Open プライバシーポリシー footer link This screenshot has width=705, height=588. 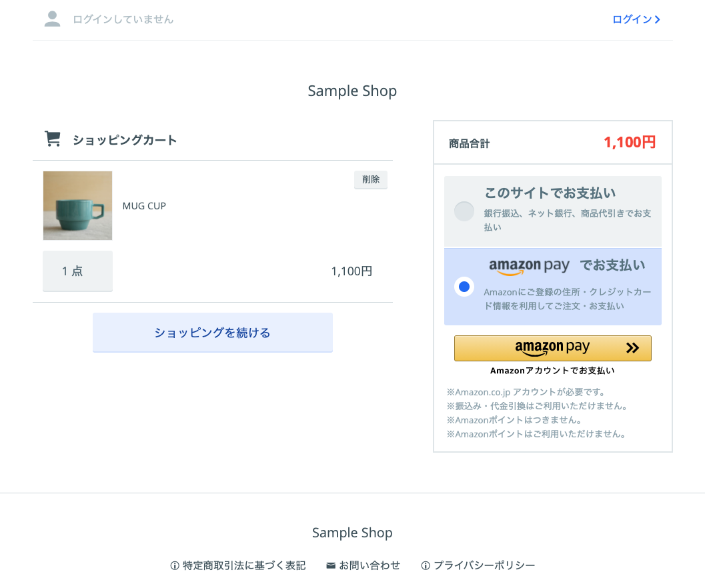[x=478, y=565]
